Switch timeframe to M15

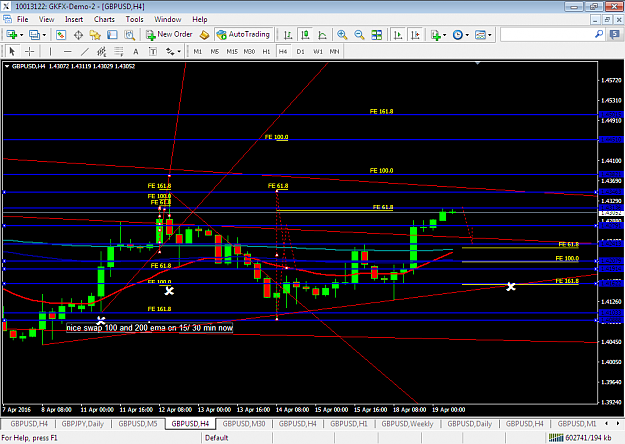click(x=232, y=51)
